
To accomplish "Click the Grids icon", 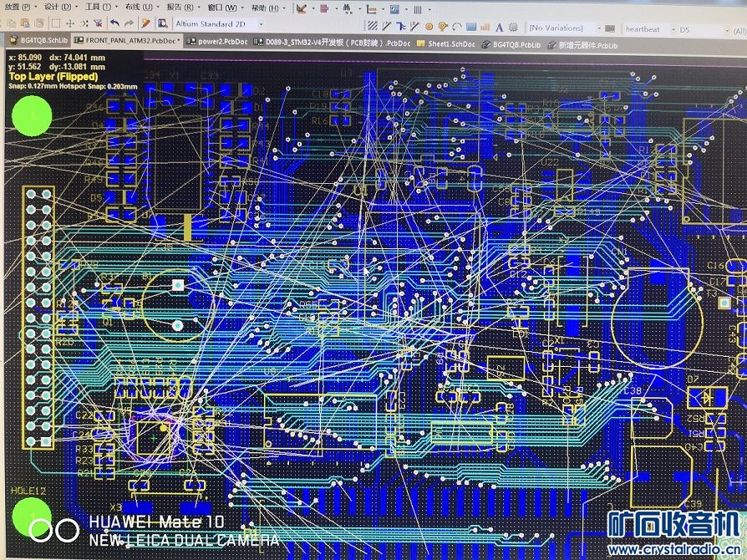I will tap(418, 9).
